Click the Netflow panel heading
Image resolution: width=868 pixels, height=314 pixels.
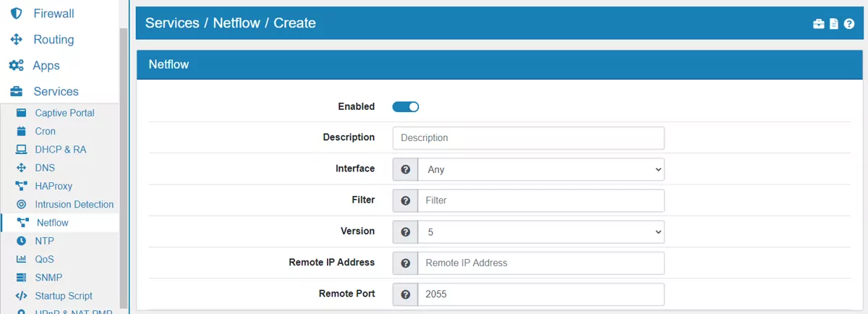click(169, 64)
